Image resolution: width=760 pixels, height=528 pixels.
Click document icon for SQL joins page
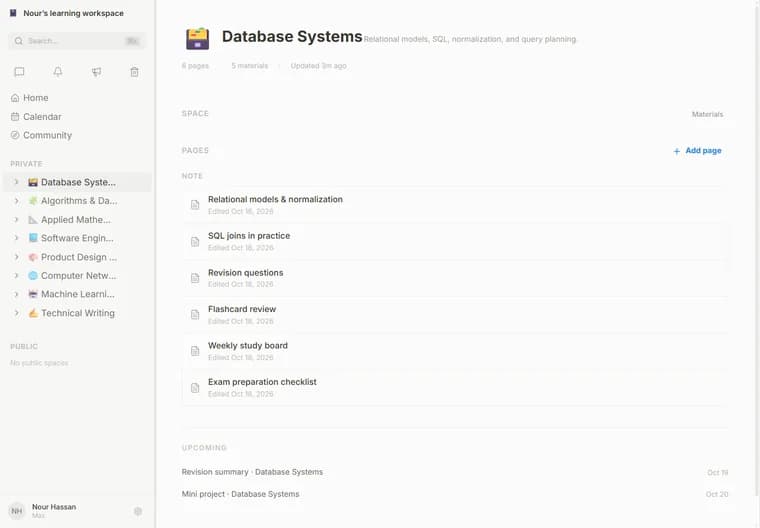pyautogui.click(x=195, y=241)
